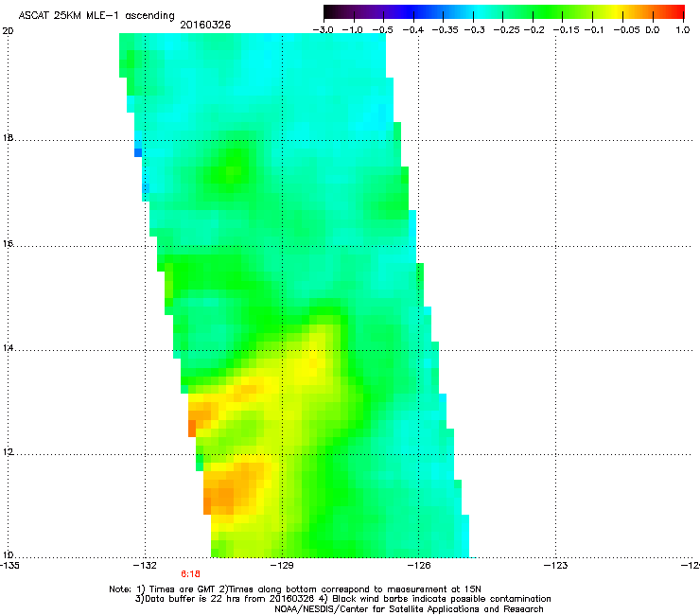Click the latitude axis label "10"
Image resolution: width=700 pixels, height=615 pixels.
pyautogui.click(x=8, y=555)
